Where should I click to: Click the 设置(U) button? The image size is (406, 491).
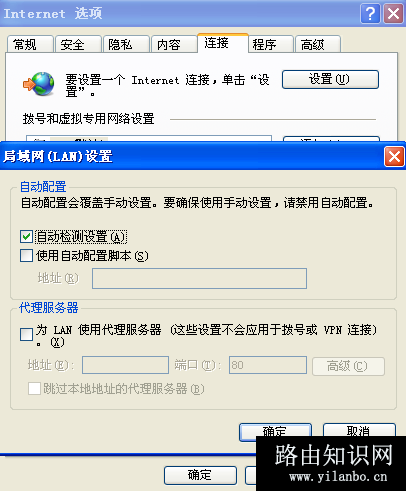[x=330, y=79]
